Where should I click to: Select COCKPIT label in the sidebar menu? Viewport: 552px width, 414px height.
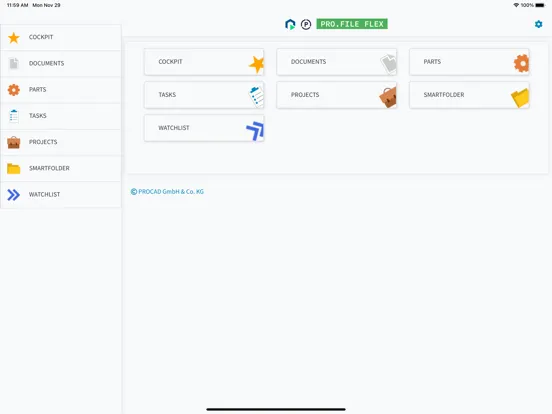click(41, 37)
